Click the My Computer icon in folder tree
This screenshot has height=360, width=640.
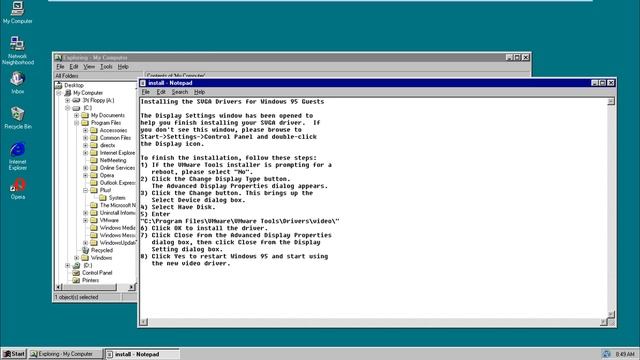(x=67, y=93)
